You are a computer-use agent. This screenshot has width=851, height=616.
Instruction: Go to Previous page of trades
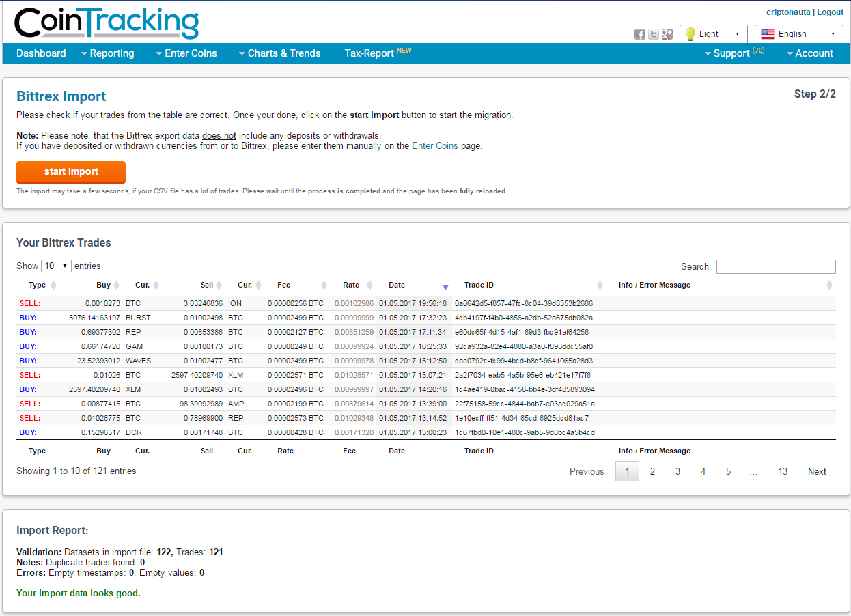click(587, 471)
